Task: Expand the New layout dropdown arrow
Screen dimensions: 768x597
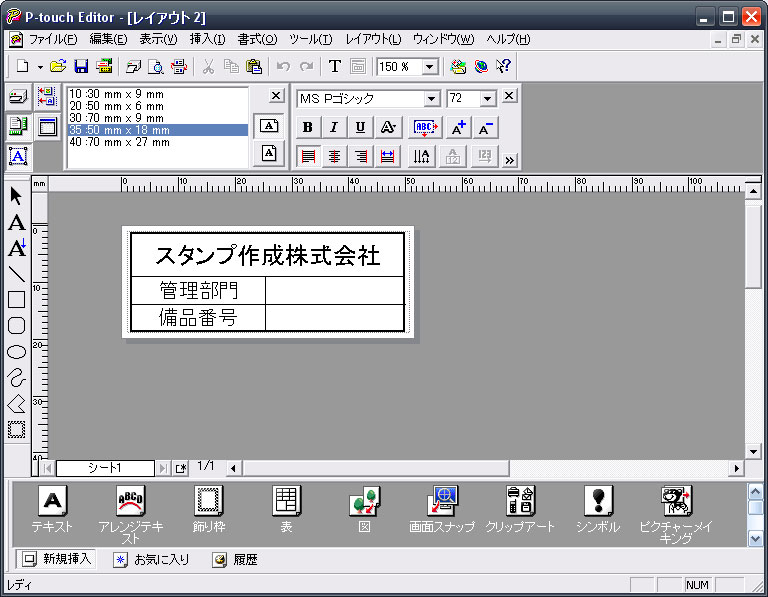Action: pos(40,67)
